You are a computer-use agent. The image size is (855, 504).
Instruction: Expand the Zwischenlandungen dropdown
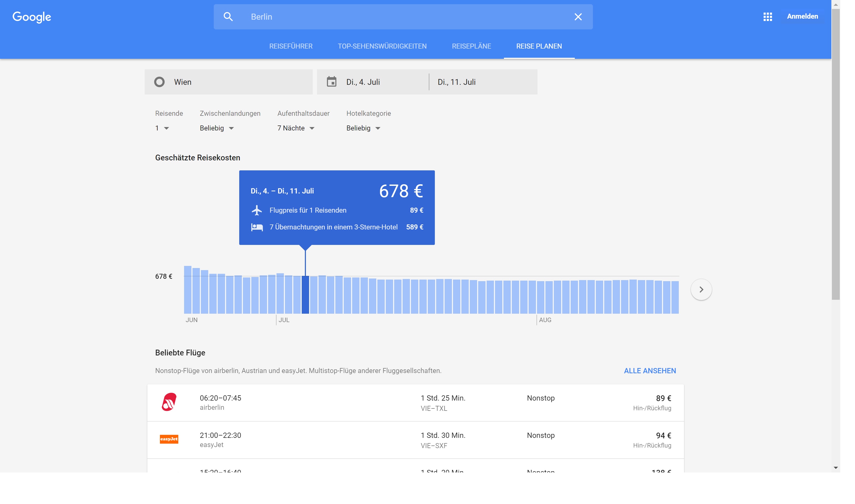pos(217,128)
